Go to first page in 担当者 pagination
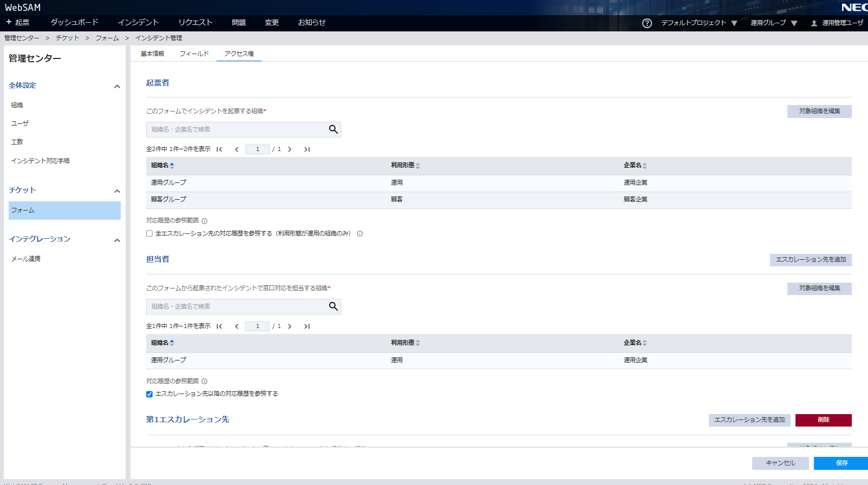Viewport: 868px width, 485px height. 219,326
